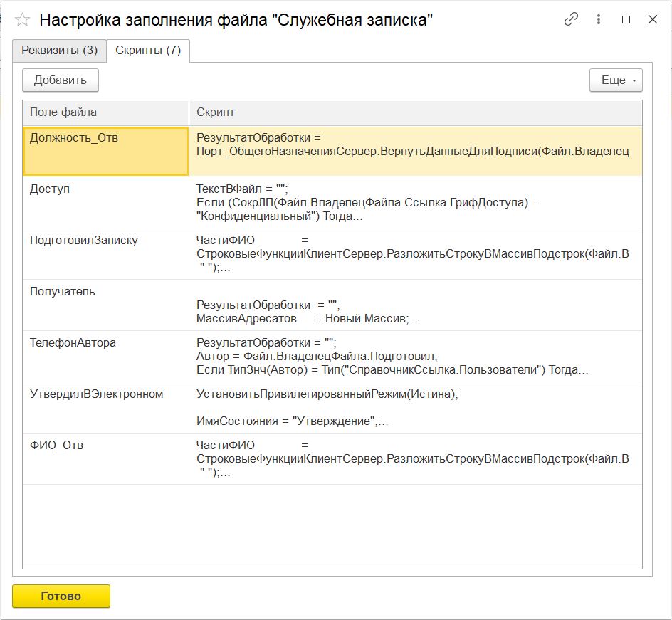Click the Добавить button

click(x=61, y=80)
